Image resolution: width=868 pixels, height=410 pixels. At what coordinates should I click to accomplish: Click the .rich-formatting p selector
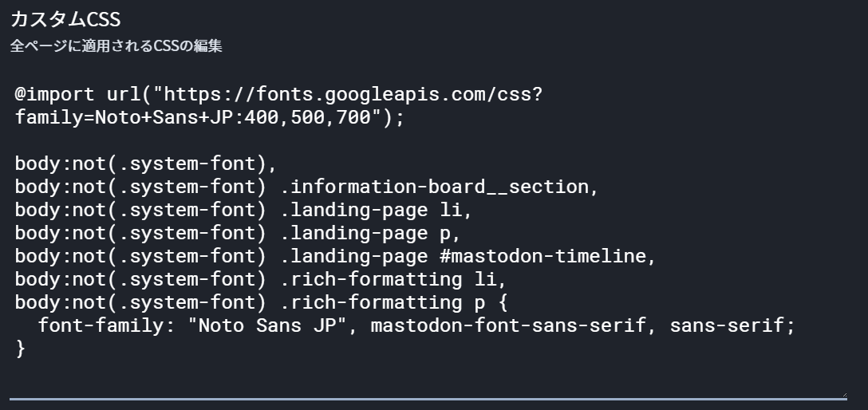(x=388, y=303)
